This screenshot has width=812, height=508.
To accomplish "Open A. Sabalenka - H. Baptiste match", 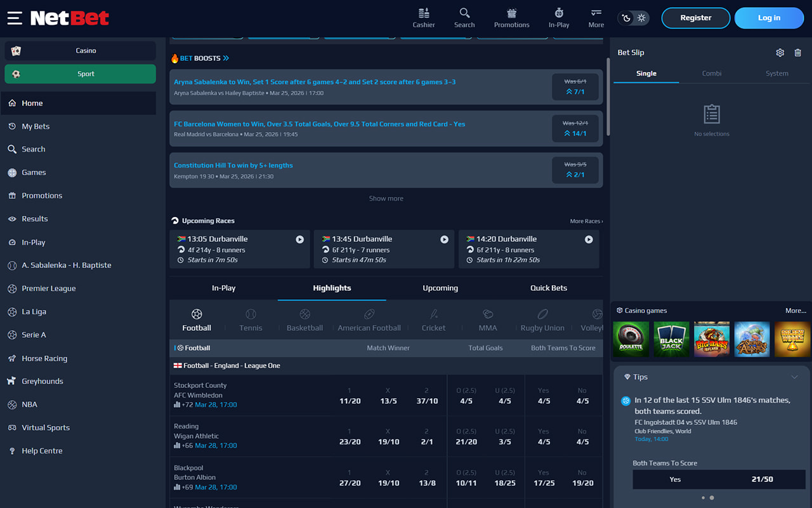I will coord(78,265).
